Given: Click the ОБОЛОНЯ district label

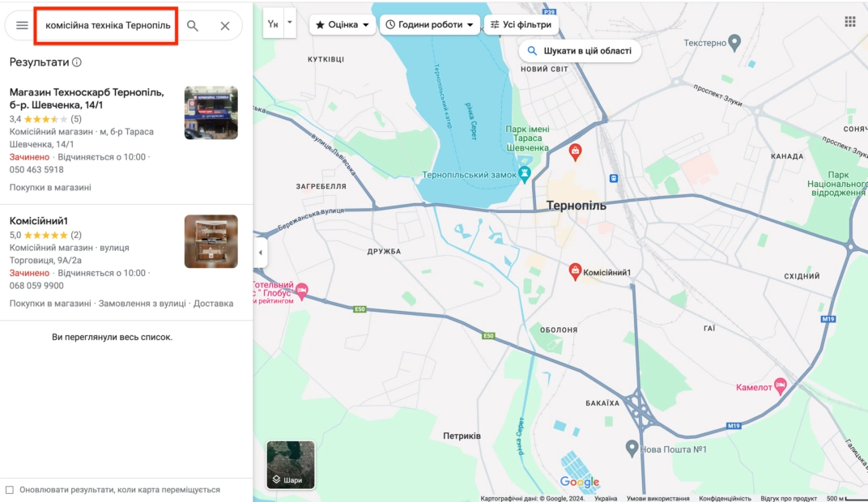Looking at the screenshot, I should tap(559, 330).
